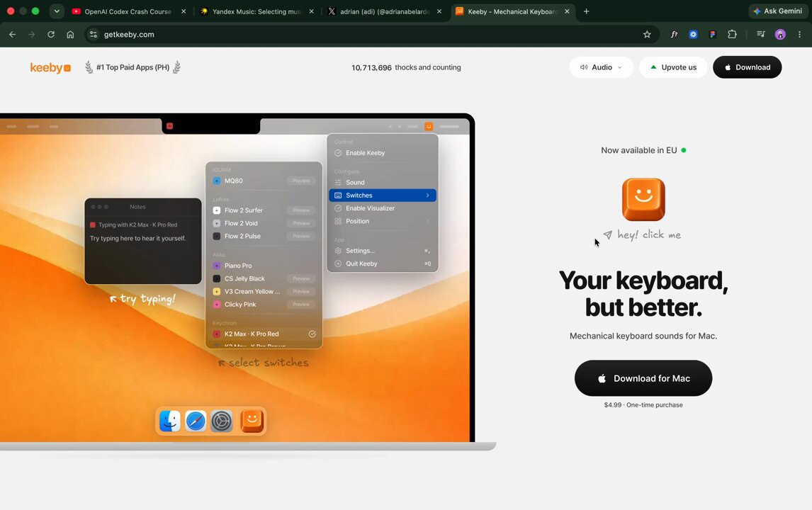This screenshot has height=510, width=812.
Task: Open the Chrome profile avatar
Action: pyautogui.click(x=780, y=34)
